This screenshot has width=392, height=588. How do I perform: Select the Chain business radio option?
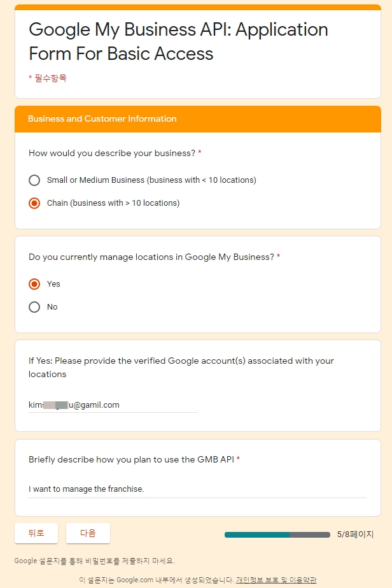34,203
